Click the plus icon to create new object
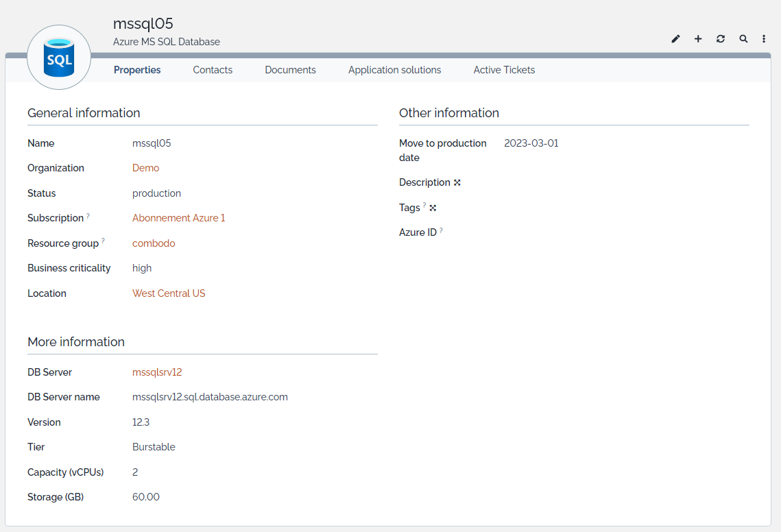This screenshot has width=781, height=532. pyautogui.click(x=698, y=39)
